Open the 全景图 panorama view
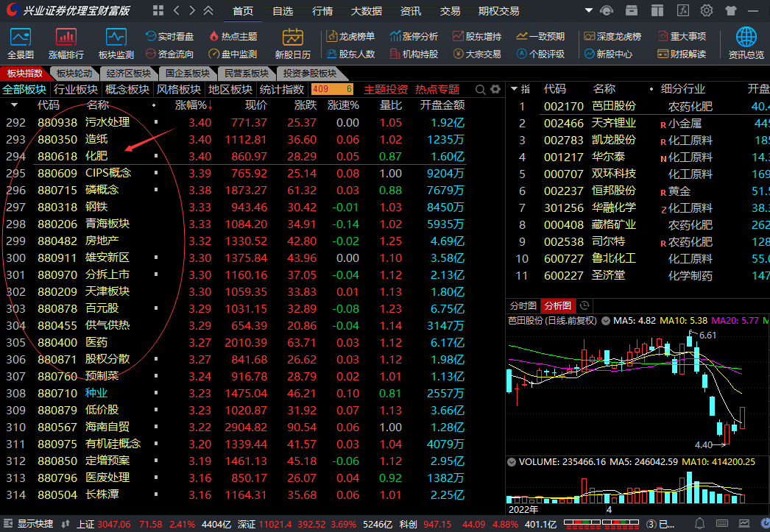 21,43
